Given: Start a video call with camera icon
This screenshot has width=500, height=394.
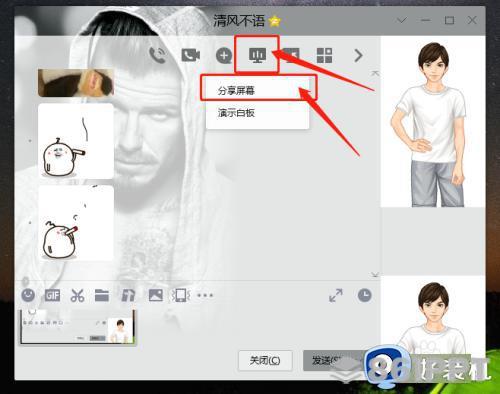Looking at the screenshot, I should (x=190, y=55).
